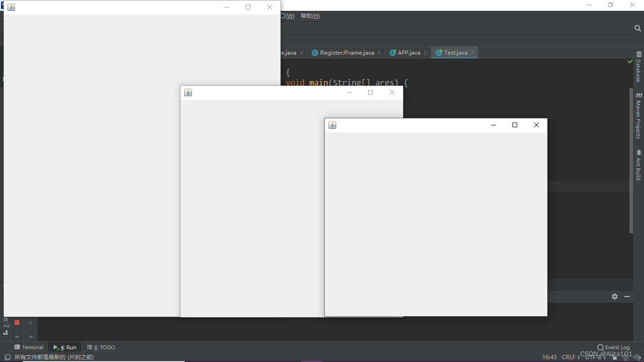Change CRLF line separator in status bar
The height and width of the screenshot is (362, 644).
pos(571,357)
